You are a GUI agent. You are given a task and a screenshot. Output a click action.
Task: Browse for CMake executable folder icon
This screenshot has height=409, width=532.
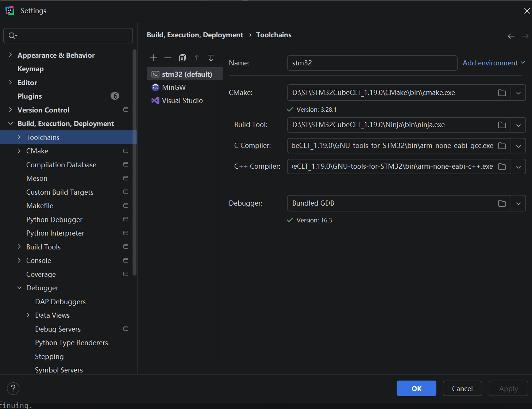click(x=502, y=93)
